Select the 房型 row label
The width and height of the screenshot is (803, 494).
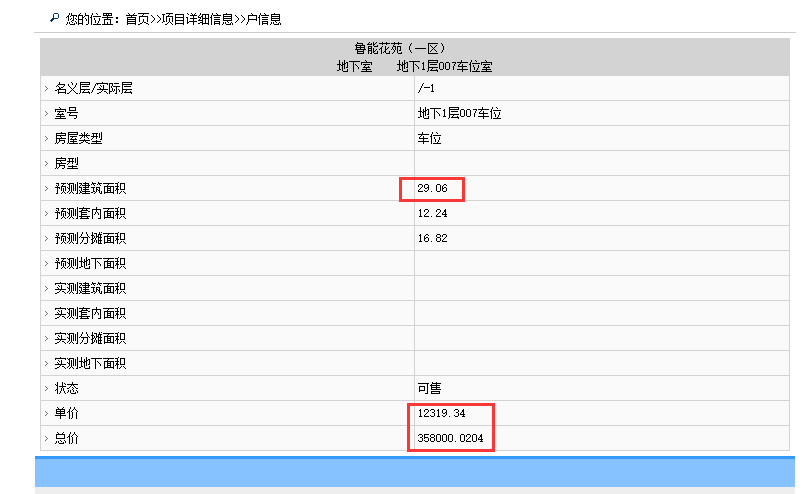point(67,164)
